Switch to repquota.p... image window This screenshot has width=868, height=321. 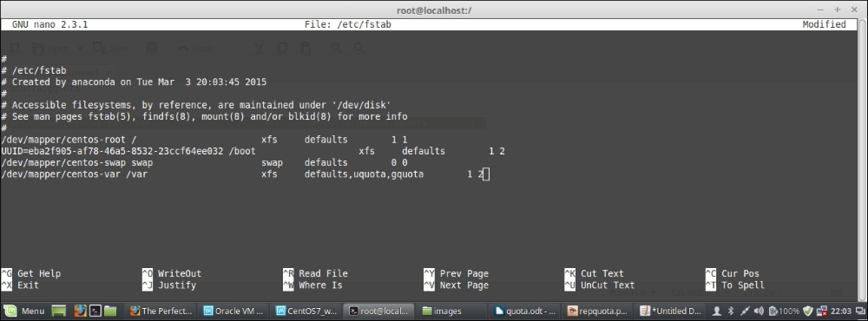(x=598, y=311)
